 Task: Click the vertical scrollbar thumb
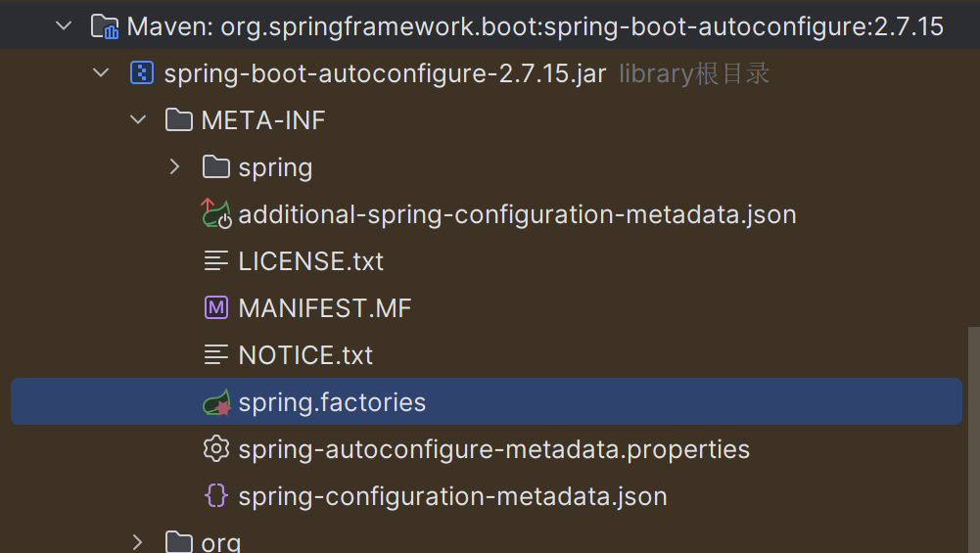pyautogui.click(x=974, y=439)
